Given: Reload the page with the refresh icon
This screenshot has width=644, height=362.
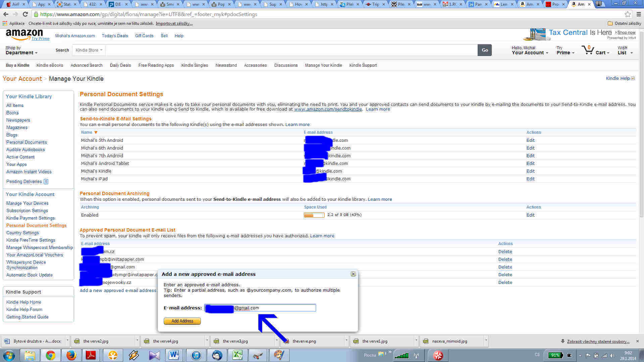Looking at the screenshot, I should [25, 14].
